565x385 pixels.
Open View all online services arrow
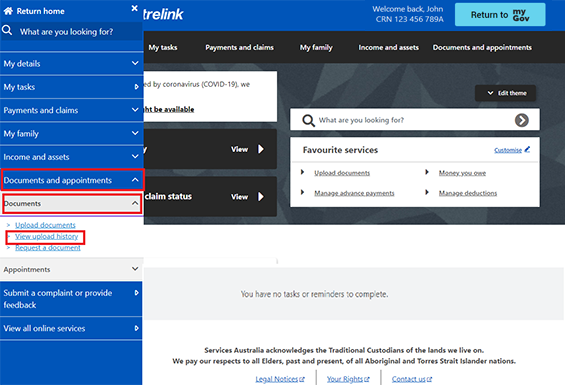tap(136, 328)
